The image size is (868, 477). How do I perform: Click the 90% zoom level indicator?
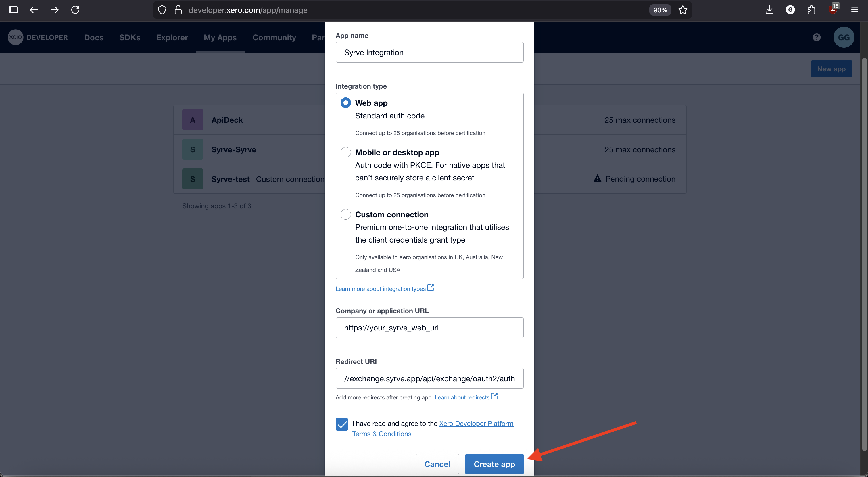[x=660, y=10]
